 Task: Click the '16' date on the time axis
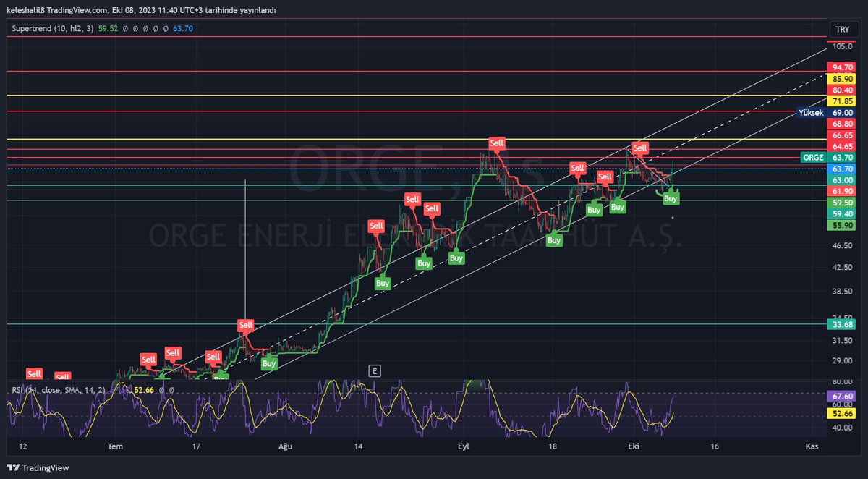[716, 447]
